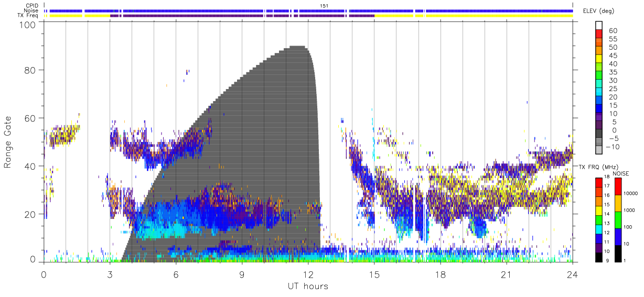Click the 55 label on the ELEV scale
Screen dimensions: 644x297
coord(613,39)
